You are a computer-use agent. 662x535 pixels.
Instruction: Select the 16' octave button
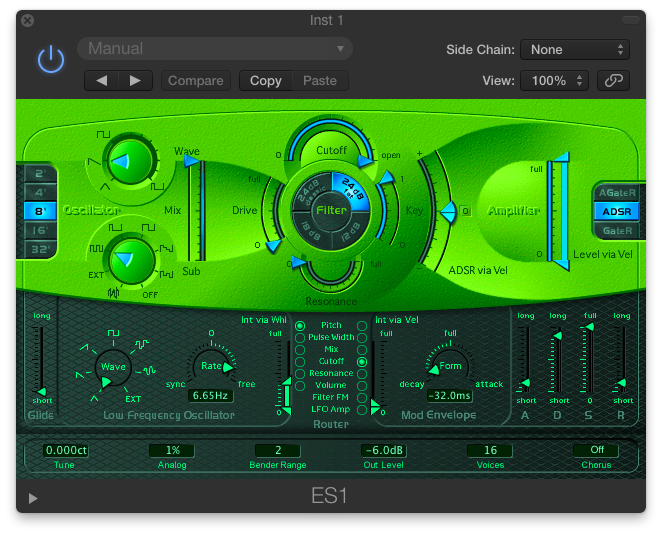coord(40,230)
